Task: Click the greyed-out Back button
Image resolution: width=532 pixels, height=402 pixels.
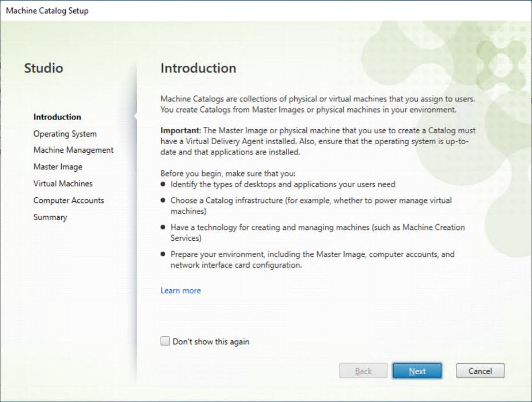Action: pos(363,371)
